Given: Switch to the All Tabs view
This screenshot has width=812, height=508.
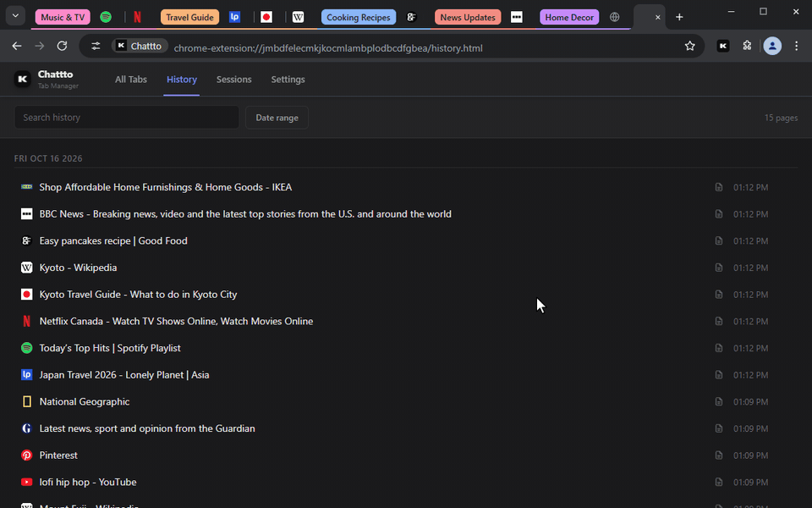Looking at the screenshot, I should pyautogui.click(x=131, y=80).
